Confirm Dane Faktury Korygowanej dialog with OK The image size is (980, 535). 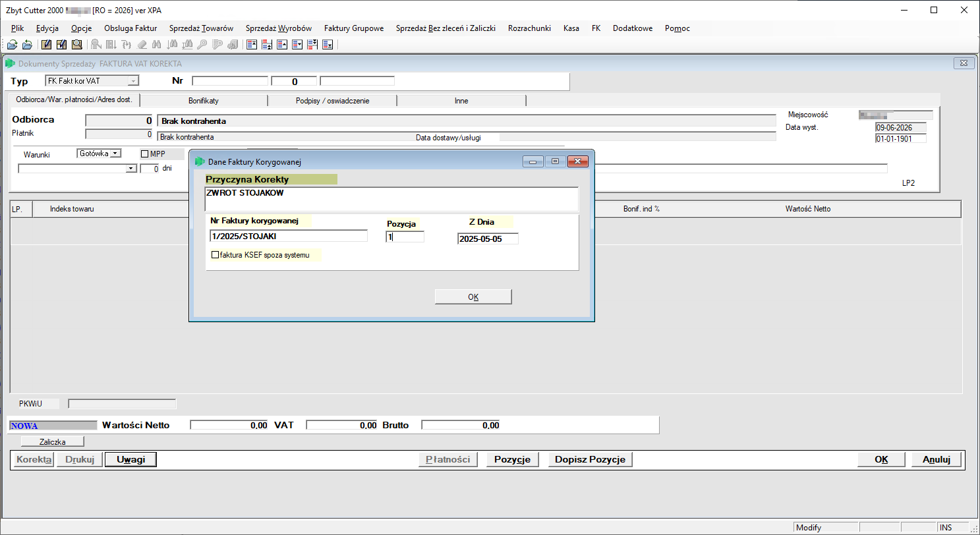[473, 296]
